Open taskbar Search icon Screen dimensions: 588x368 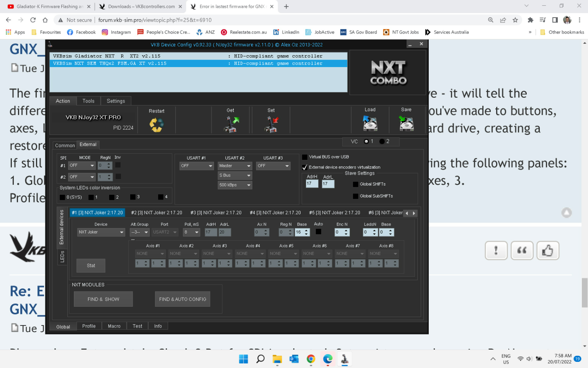tap(260, 359)
